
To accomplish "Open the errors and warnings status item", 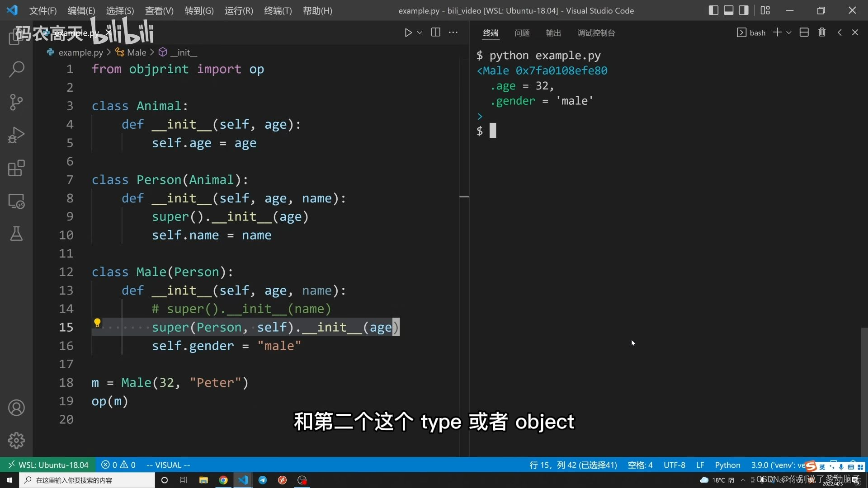I will click(x=118, y=465).
